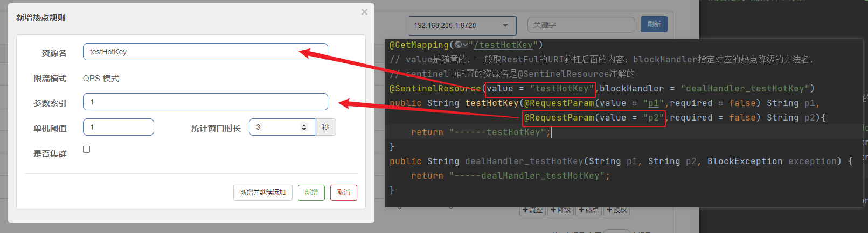Click the 参数索引 input field
The height and width of the screenshot is (233, 868).
pyautogui.click(x=205, y=102)
